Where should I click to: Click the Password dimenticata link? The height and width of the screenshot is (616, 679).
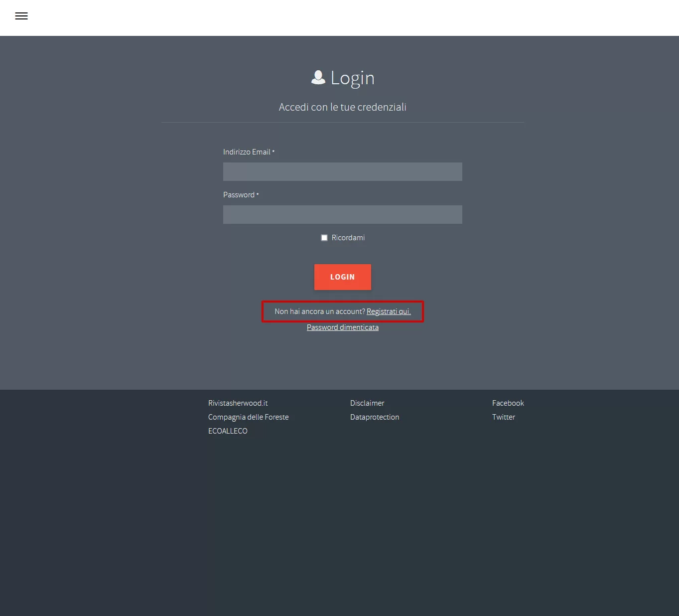click(342, 327)
